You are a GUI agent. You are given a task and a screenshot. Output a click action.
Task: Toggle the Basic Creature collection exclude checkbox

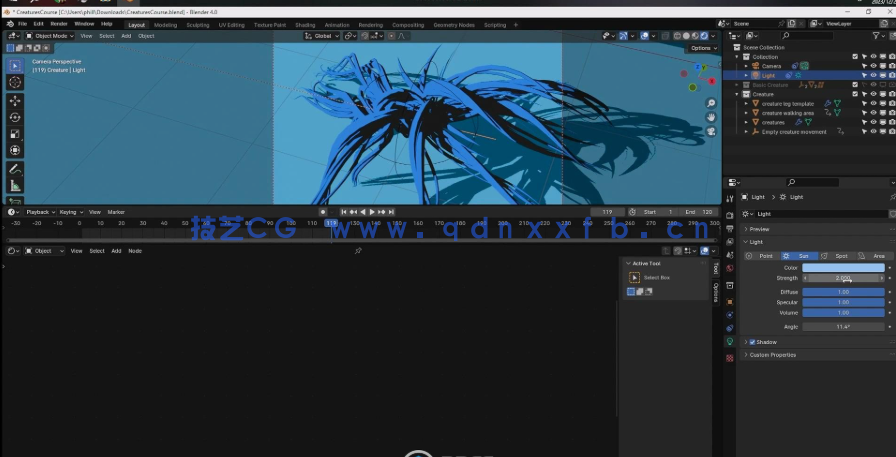855,85
